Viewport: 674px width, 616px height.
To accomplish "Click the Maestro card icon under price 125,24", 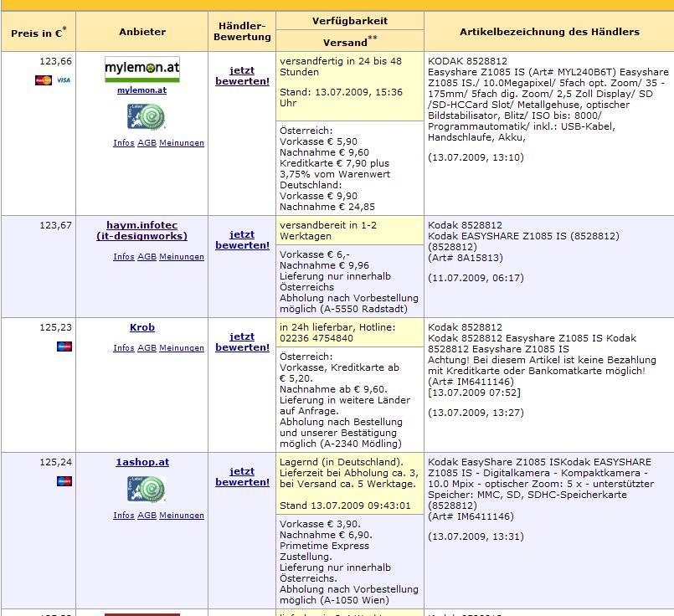I will 64,481.
